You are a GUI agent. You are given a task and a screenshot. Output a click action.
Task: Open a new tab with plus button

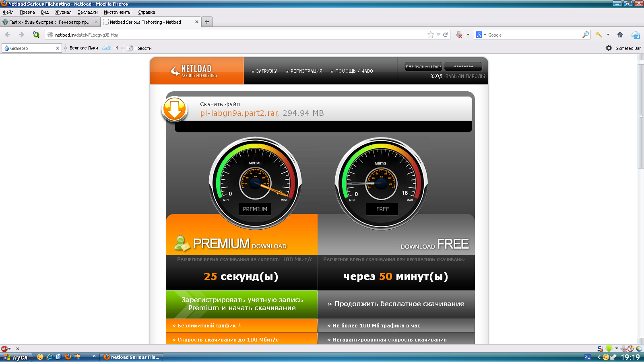coord(207,22)
